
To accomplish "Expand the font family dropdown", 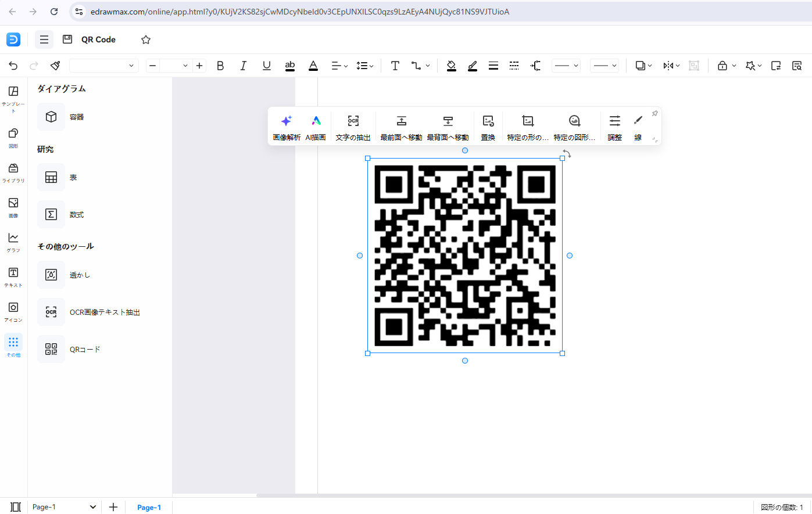I will [103, 66].
